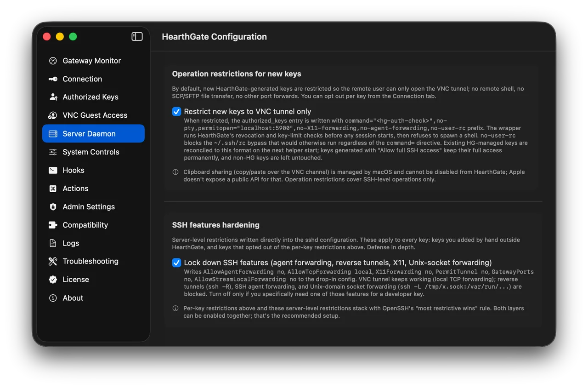The image size is (588, 389).
Task: Click the Restrict new keys to VNC tunnel only label
Action: point(248,112)
